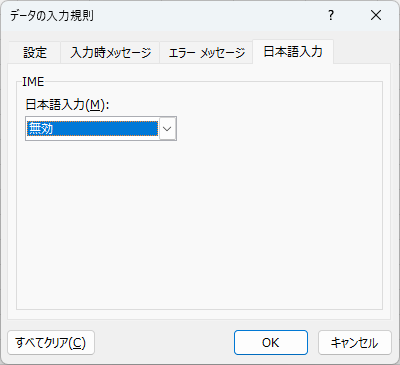Image resolution: width=400 pixels, height=365 pixels.
Task: Clear all validation rules with すべてクリア
Action: (51, 343)
